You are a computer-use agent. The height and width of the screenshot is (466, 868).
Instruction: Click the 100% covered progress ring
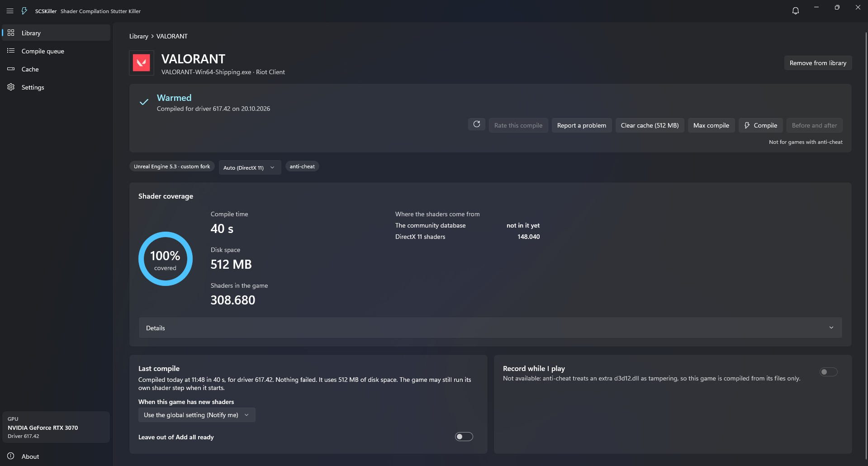point(166,259)
